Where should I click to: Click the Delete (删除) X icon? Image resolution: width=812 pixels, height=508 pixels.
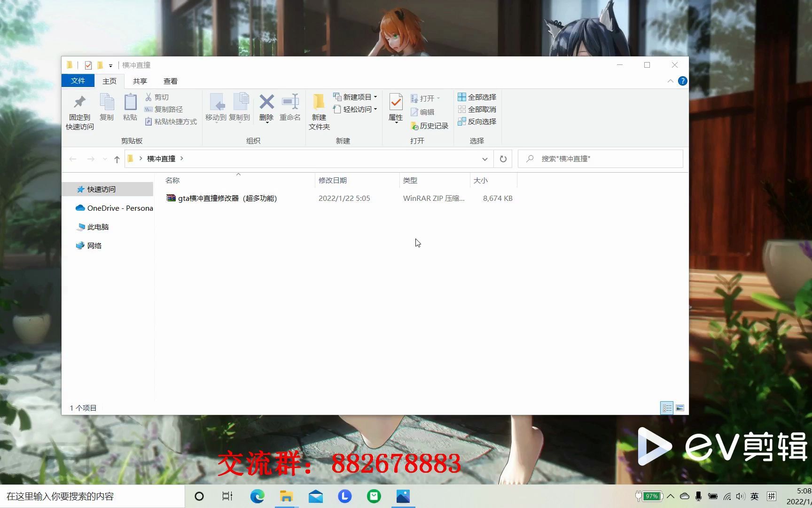coord(266,102)
